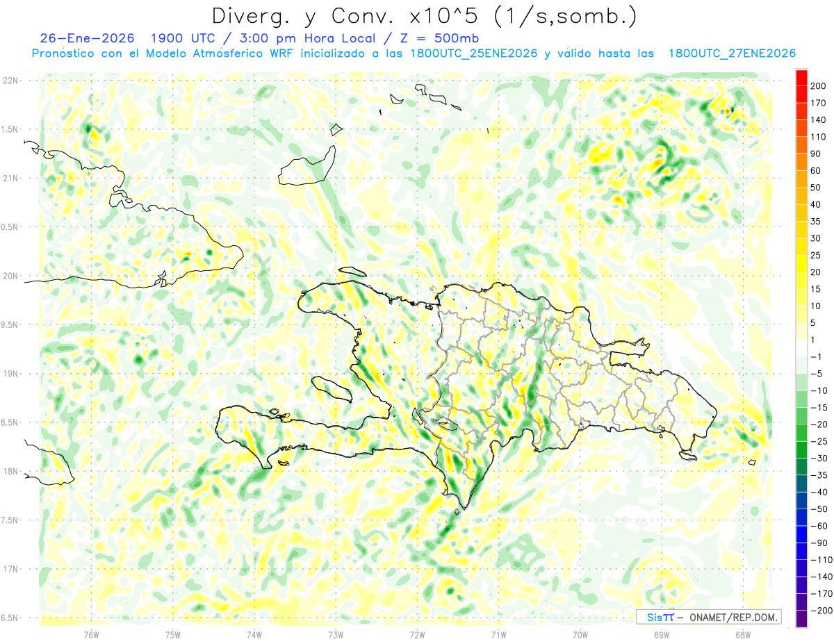Click the '-200' colorbar value
This screenshot has height=644, width=834.
(822, 610)
